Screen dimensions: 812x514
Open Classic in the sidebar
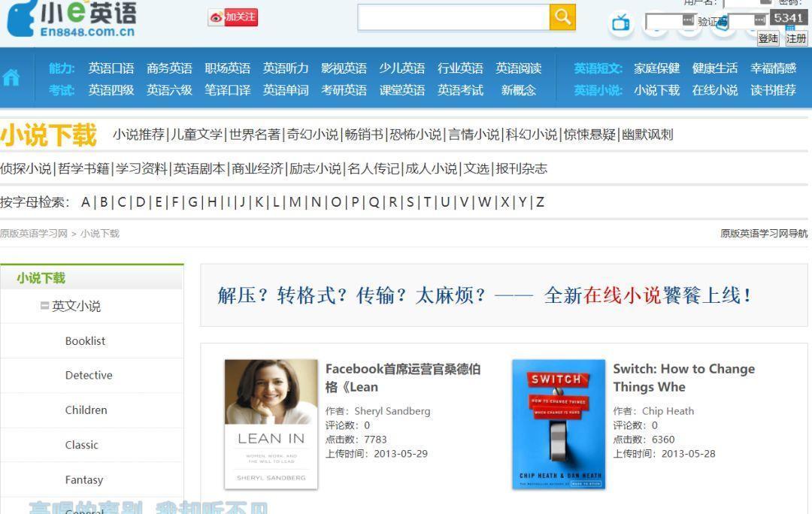pos(81,445)
